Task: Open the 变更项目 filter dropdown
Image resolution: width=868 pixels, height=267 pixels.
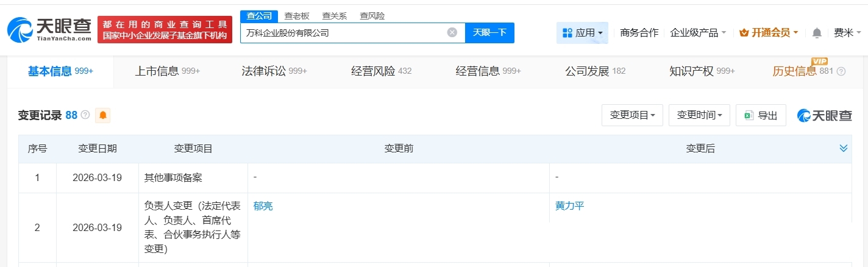Action: pos(632,115)
